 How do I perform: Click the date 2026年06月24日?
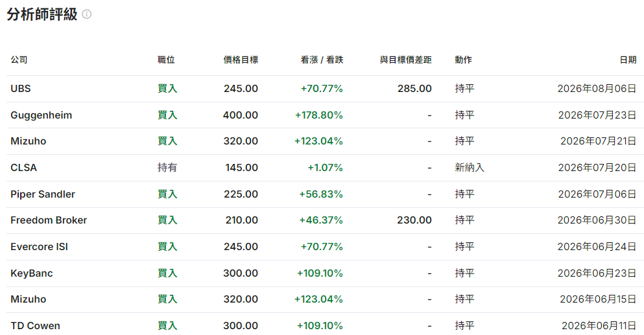point(597,247)
